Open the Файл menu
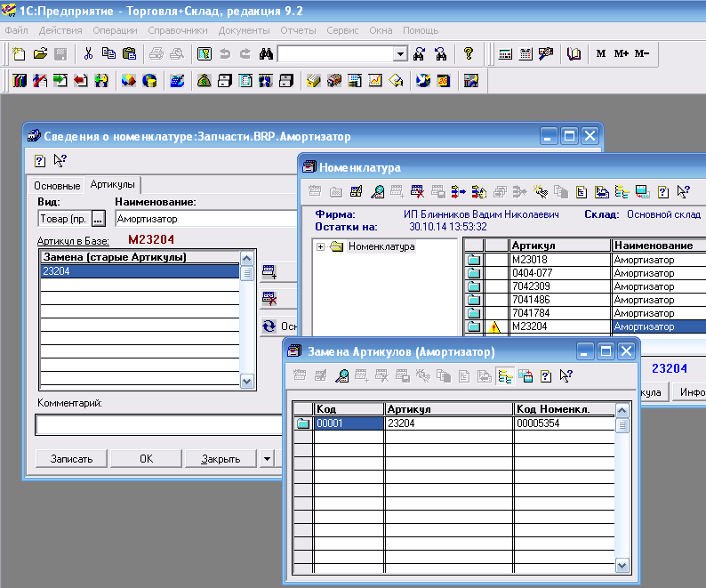Image resolution: width=706 pixels, height=588 pixels. (x=17, y=30)
